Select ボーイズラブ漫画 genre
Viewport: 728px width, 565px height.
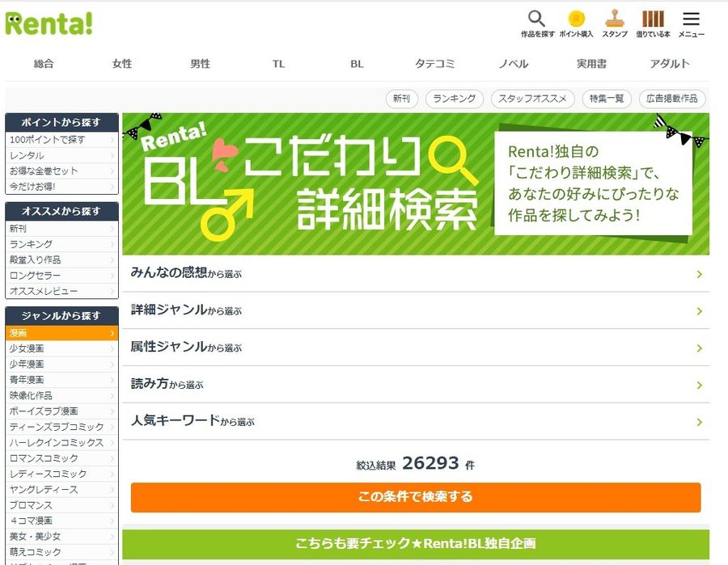[61, 411]
